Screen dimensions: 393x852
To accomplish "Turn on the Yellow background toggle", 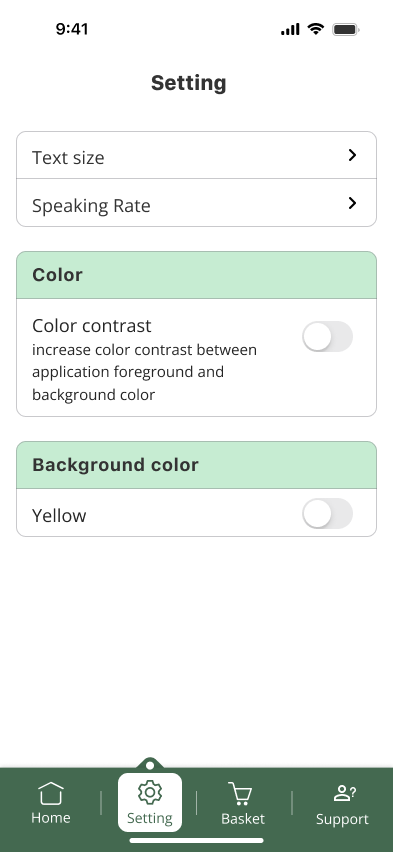I will [327, 513].
